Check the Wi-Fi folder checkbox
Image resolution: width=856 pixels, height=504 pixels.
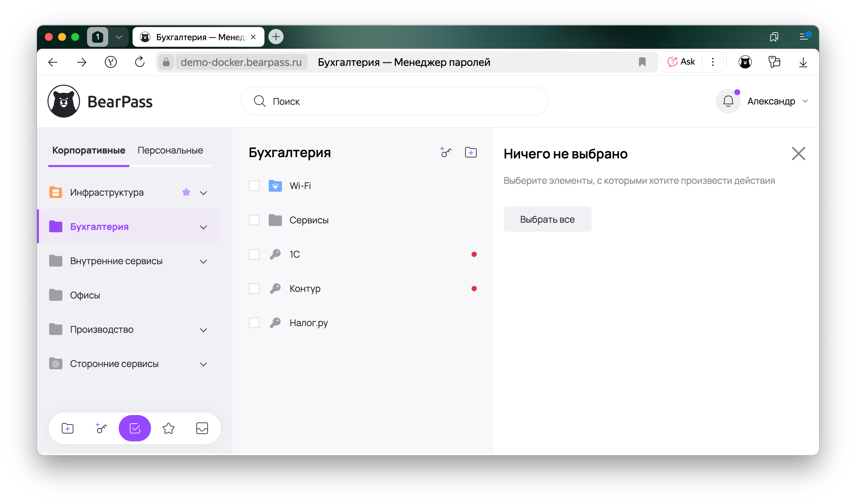point(254,186)
